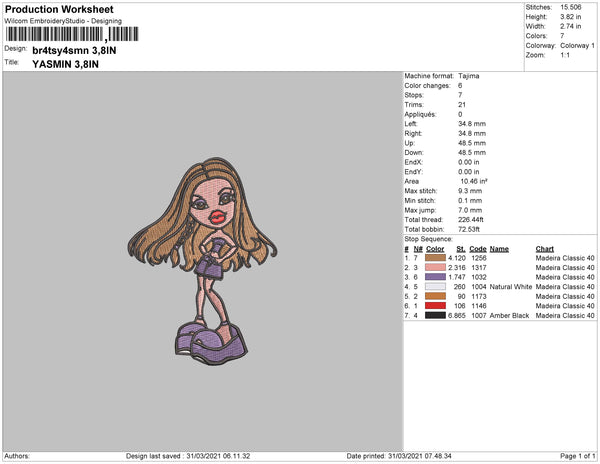The image size is (600, 464).
Task: Click the Page 1 of 1 footer
Action: coord(577,456)
